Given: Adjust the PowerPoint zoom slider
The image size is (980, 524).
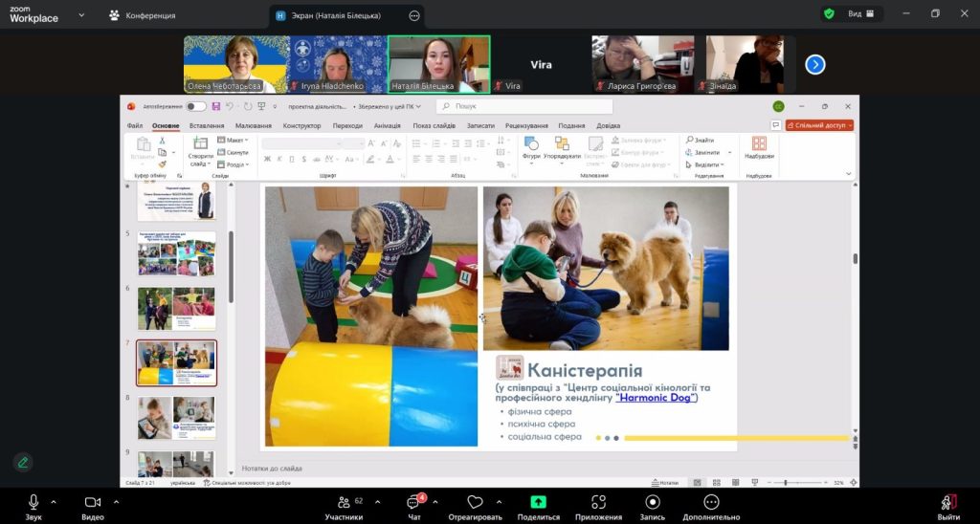Looking at the screenshot, I should point(786,483).
